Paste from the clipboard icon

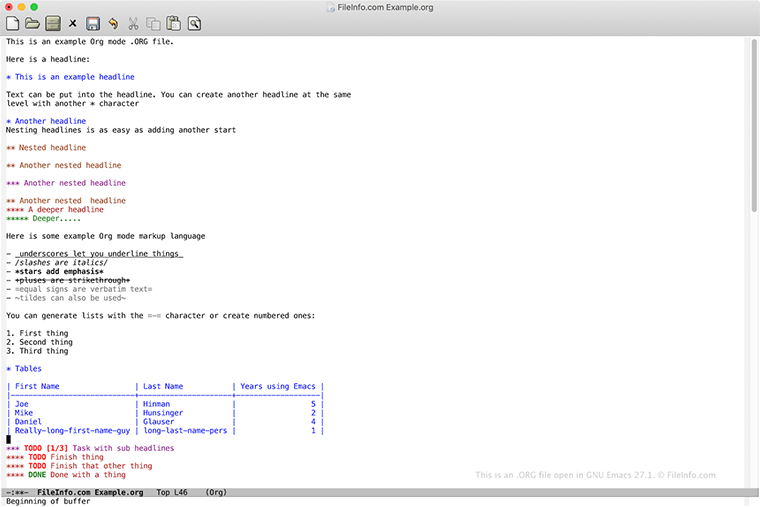click(x=173, y=23)
